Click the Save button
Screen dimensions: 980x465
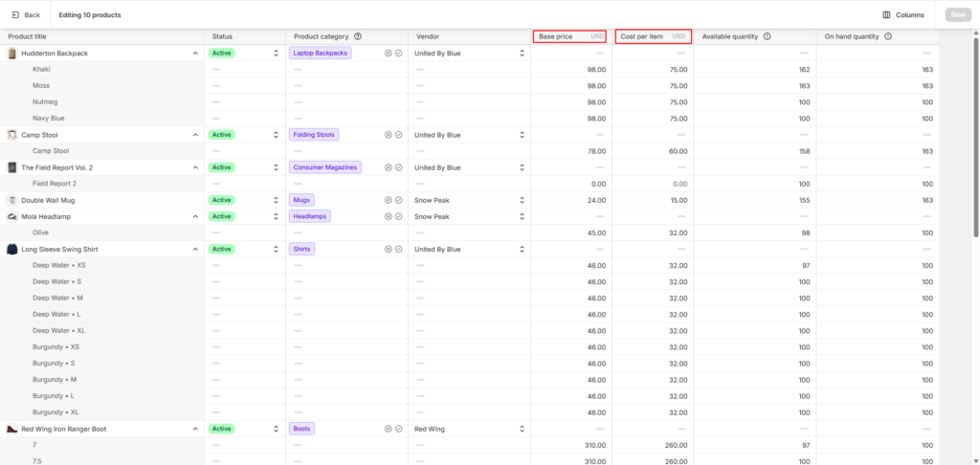click(958, 15)
